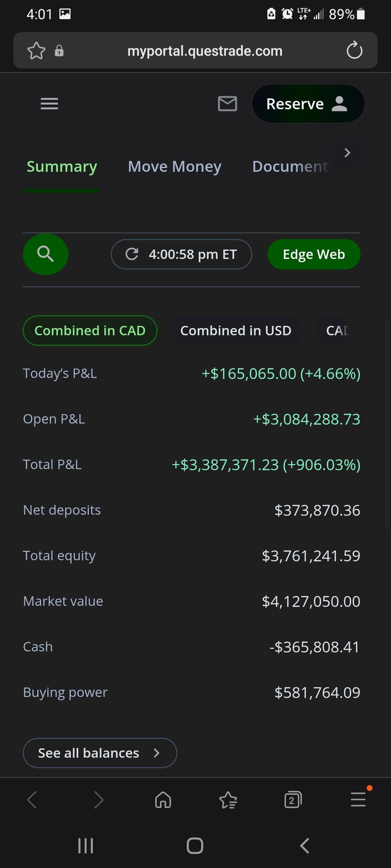This screenshot has width=391, height=868.
Task: Expand See all balances
Action: point(100,753)
